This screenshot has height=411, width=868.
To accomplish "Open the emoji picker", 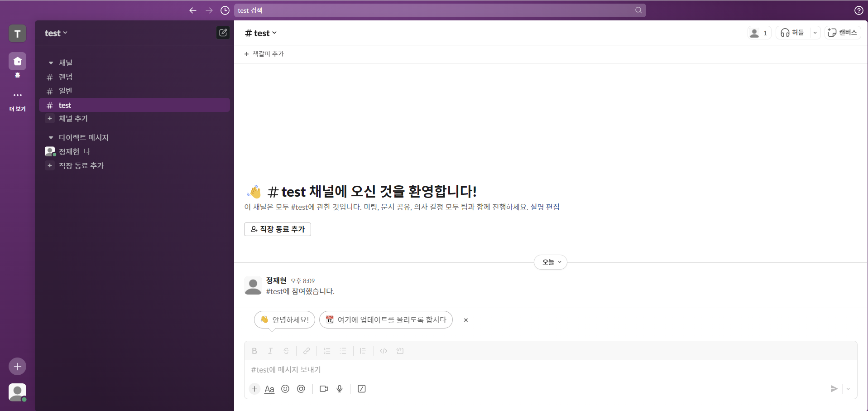I will point(285,389).
